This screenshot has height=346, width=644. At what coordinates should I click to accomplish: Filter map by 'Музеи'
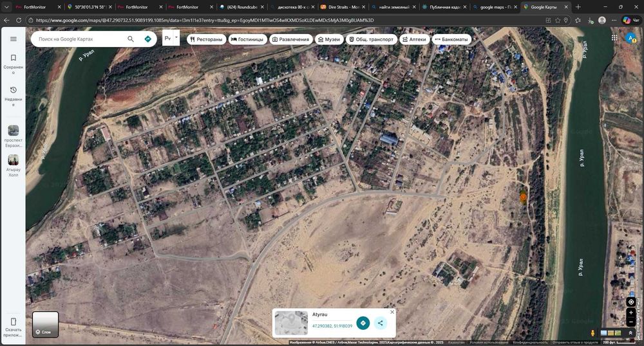point(329,39)
